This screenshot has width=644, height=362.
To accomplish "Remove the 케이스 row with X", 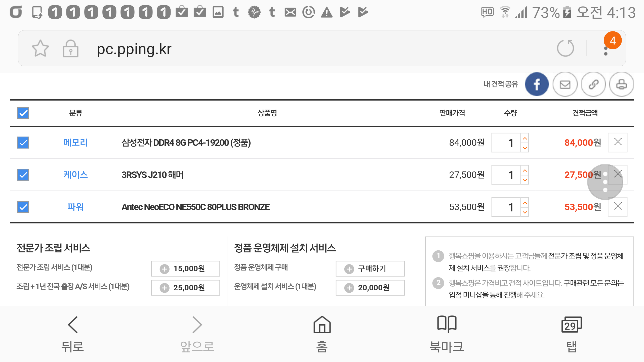I will (618, 174).
